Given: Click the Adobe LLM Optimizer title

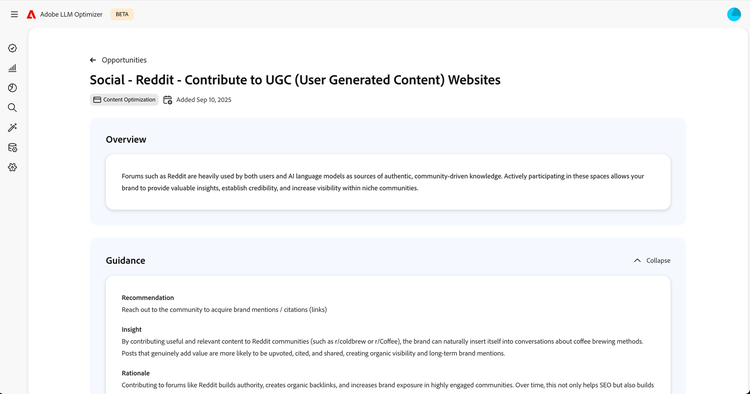Looking at the screenshot, I should pos(71,14).
